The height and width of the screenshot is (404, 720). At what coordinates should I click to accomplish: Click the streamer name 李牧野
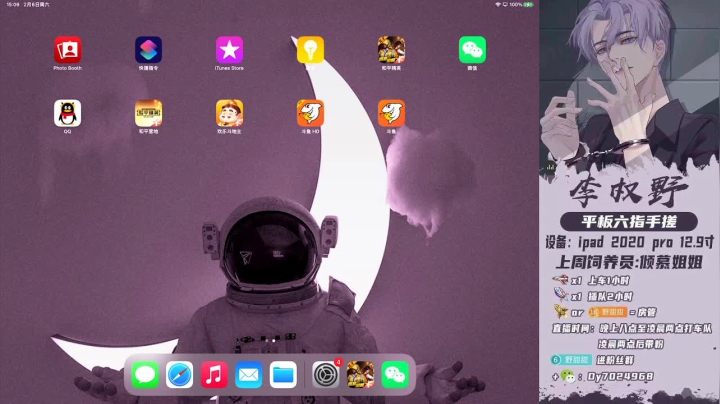coord(629,191)
